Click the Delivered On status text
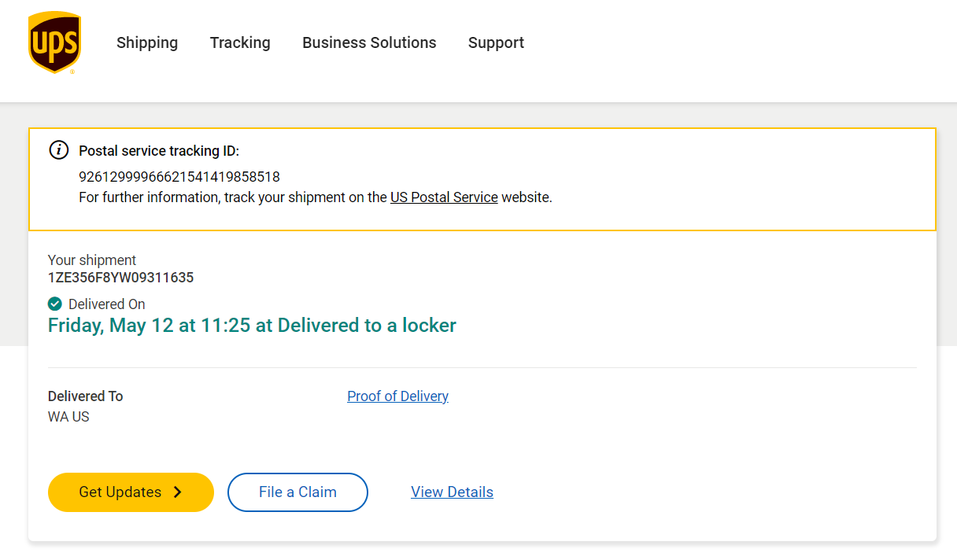The image size is (957, 560). [x=106, y=304]
